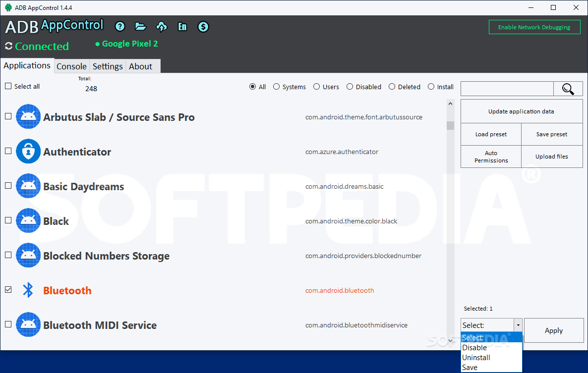Select the Systems filter radio button
Viewport: 588px width, 373px height.
pos(276,87)
